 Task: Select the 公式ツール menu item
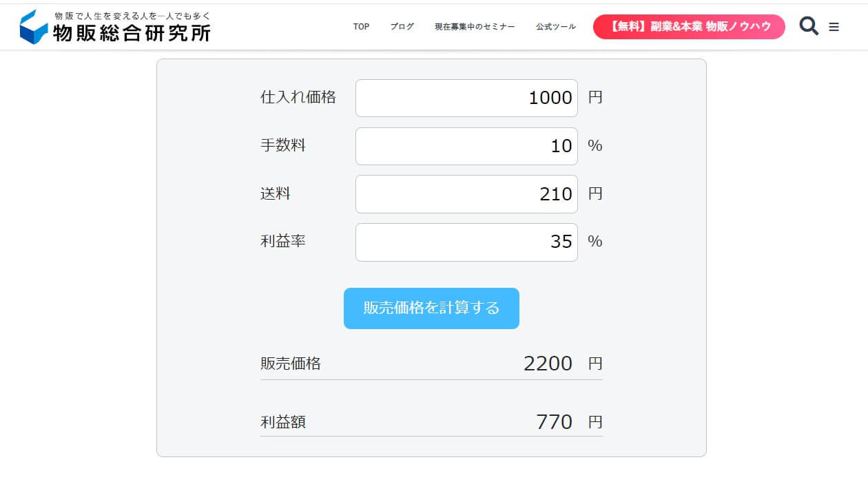555,27
